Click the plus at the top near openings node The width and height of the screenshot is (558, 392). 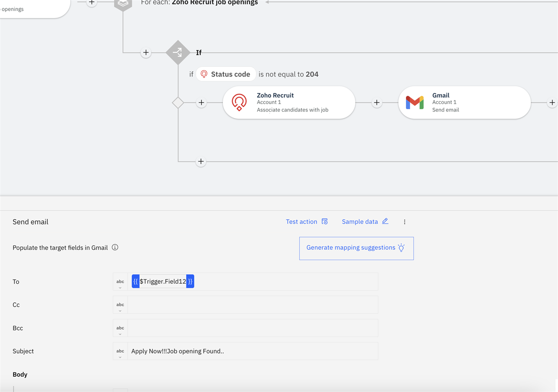click(92, 2)
